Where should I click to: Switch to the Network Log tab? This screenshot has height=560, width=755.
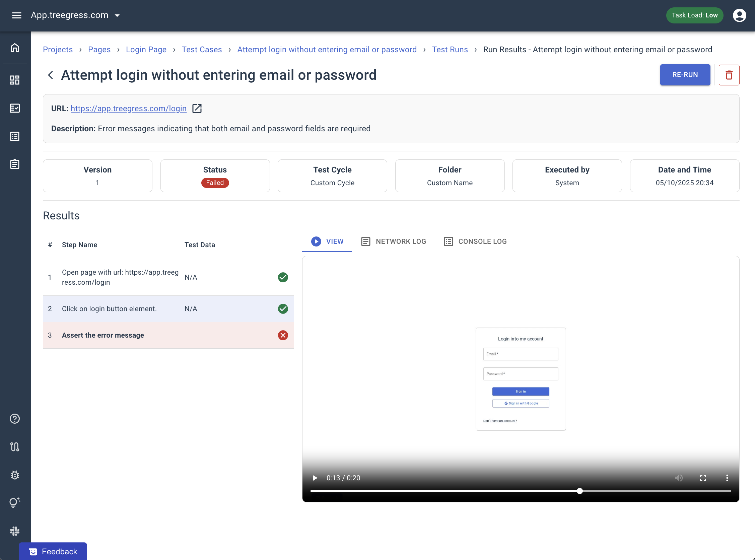(x=394, y=241)
